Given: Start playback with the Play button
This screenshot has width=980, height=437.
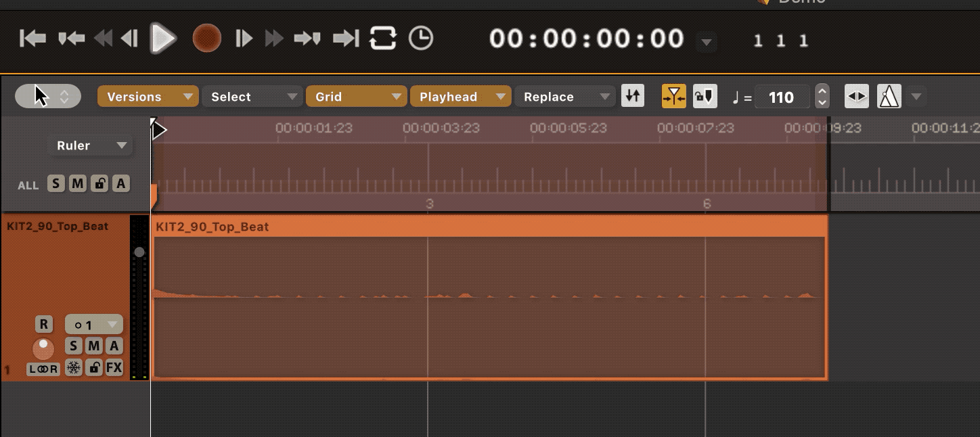Looking at the screenshot, I should coord(163,38).
